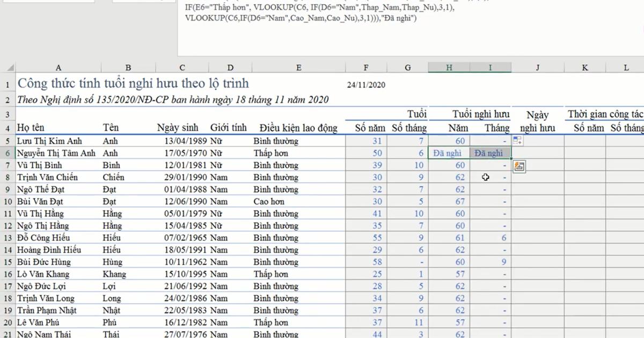
Task: Select row 20 header
Action: click(x=8, y=322)
